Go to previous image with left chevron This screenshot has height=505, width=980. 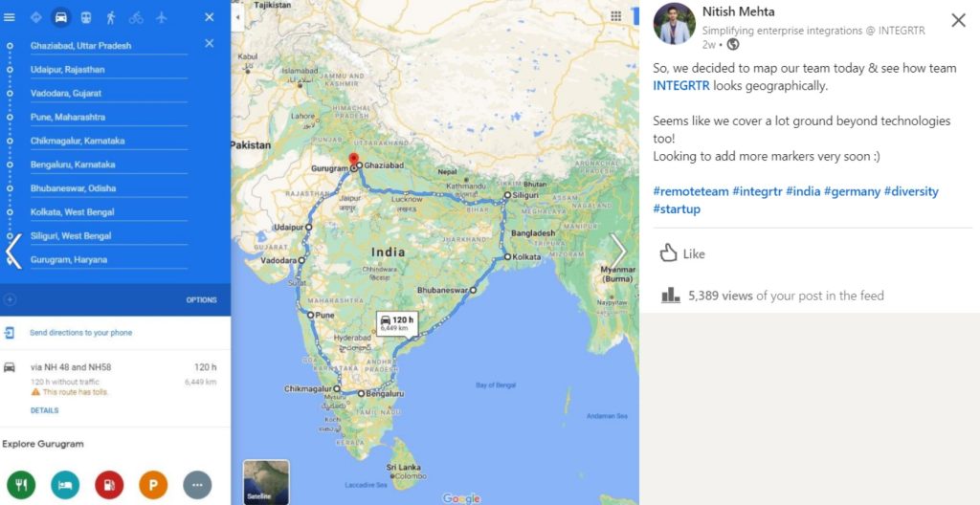[13, 252]
